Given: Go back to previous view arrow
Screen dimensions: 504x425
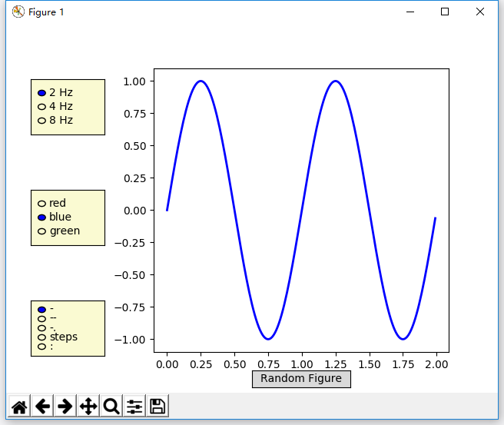Looking at the screenshot, I should click(x=42, y=407).
